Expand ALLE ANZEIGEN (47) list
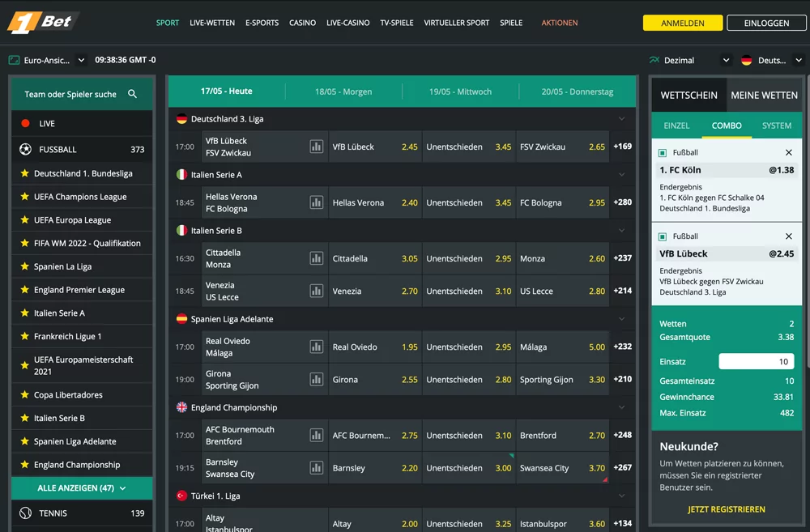 click(x=82, y=488)
